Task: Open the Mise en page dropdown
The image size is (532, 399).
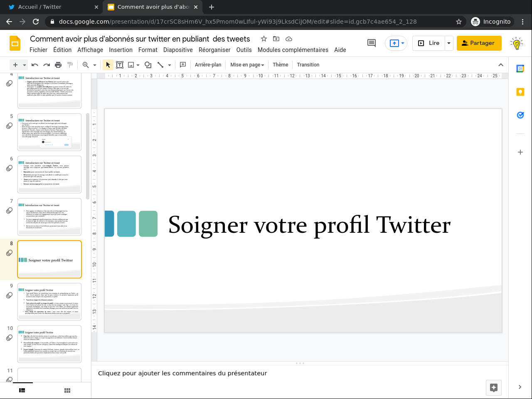Action: (247, 65)
